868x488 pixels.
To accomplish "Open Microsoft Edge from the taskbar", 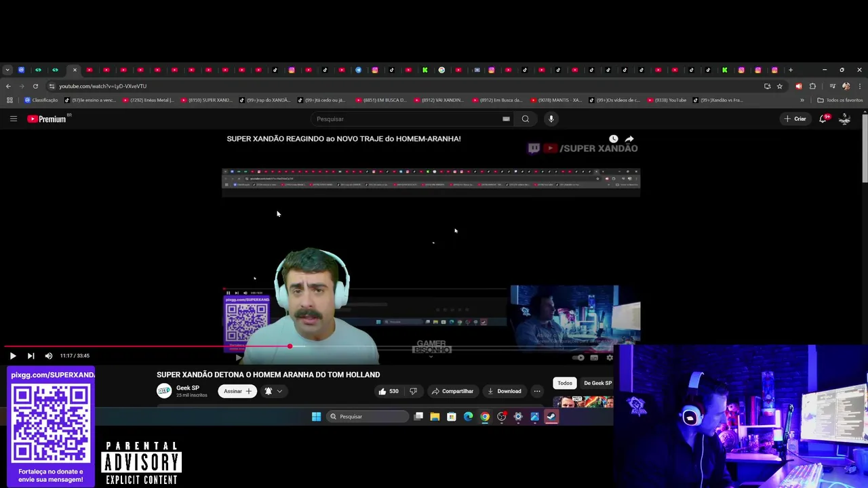I will (468, 416).
